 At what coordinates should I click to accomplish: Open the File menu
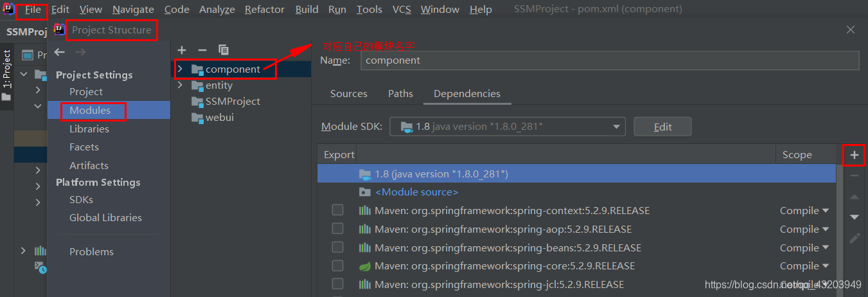(33, 10)
